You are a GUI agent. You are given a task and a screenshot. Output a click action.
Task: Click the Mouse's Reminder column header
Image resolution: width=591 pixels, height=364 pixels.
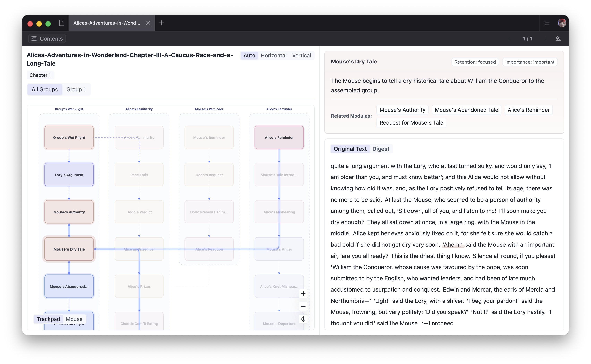[209, 109]
